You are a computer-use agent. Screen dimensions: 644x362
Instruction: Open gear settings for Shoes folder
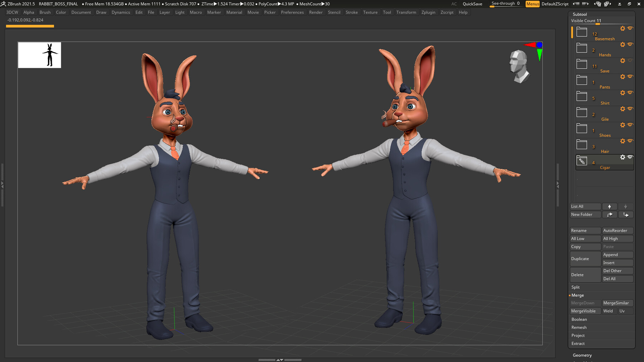point(623,125)
